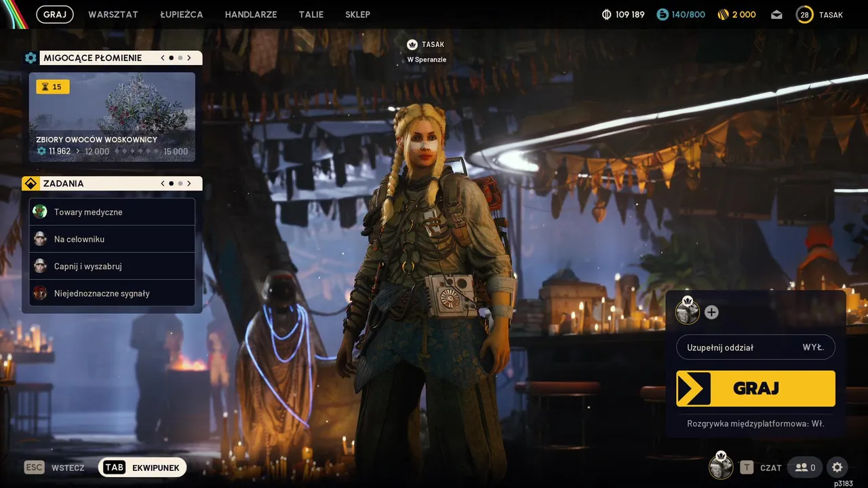
Task: Click the squad leader avatar in the party panel
Action: tap(688, 311)
